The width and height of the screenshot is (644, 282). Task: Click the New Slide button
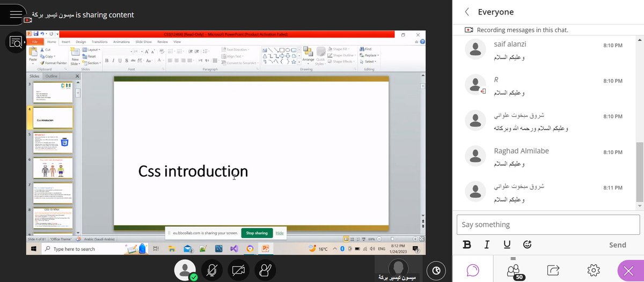[x=75, y=55]
